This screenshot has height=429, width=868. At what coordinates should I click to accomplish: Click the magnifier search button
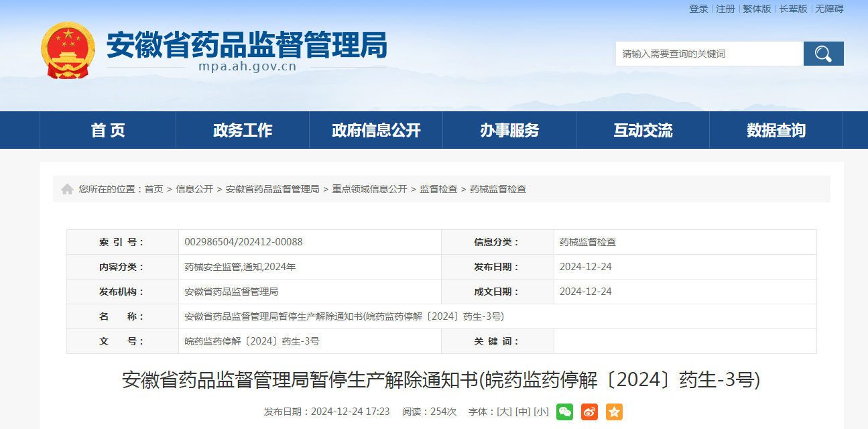(x=823, y=54)
